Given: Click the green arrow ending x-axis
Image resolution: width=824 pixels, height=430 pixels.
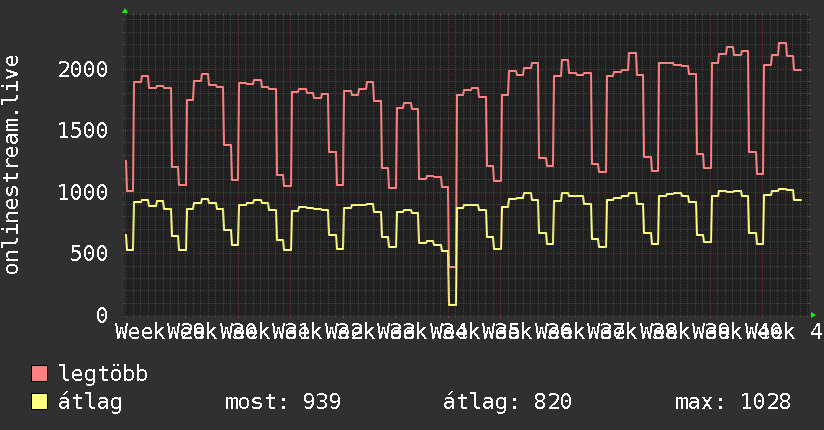Looking at the screenshot, I should coord(813,315).
